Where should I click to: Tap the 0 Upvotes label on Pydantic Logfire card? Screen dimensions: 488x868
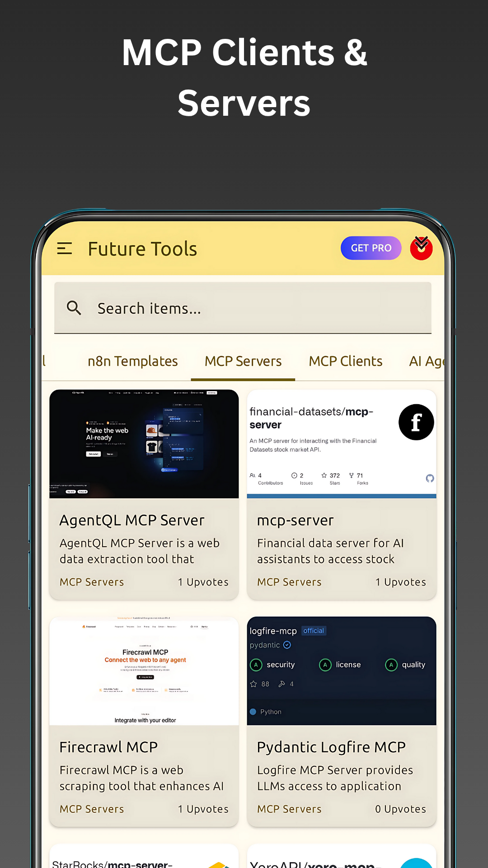point(400,809)
